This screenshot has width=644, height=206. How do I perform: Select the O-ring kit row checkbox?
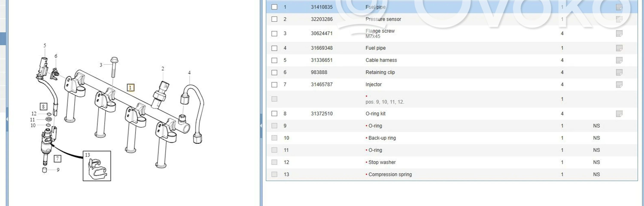click(274, 114)
